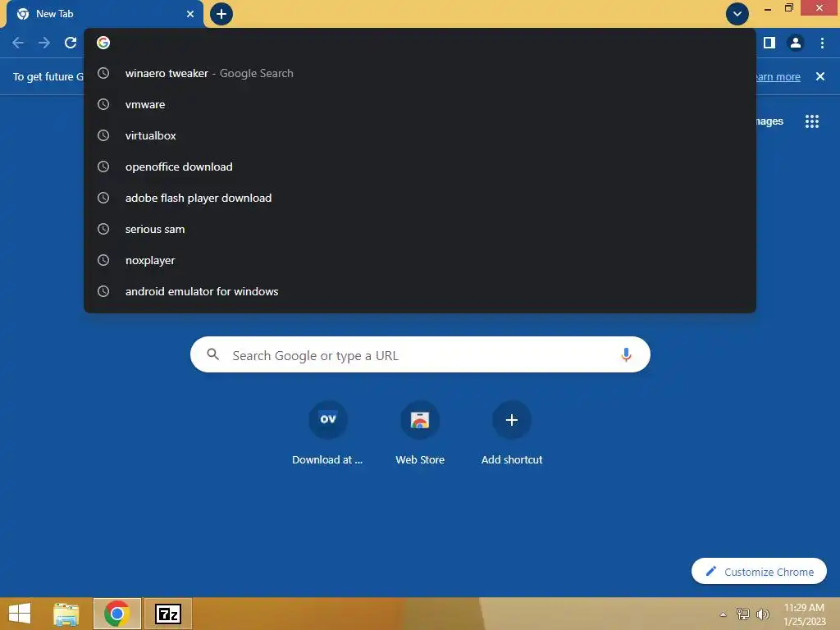Select the winaero tweaker suggestion
This screenshot has height=630, width=840.
tap(420, 73)
